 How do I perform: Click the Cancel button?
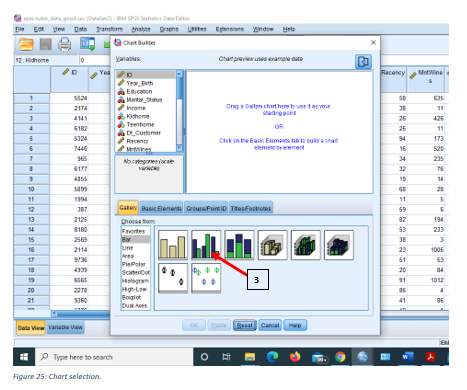[x=270, y=325]
